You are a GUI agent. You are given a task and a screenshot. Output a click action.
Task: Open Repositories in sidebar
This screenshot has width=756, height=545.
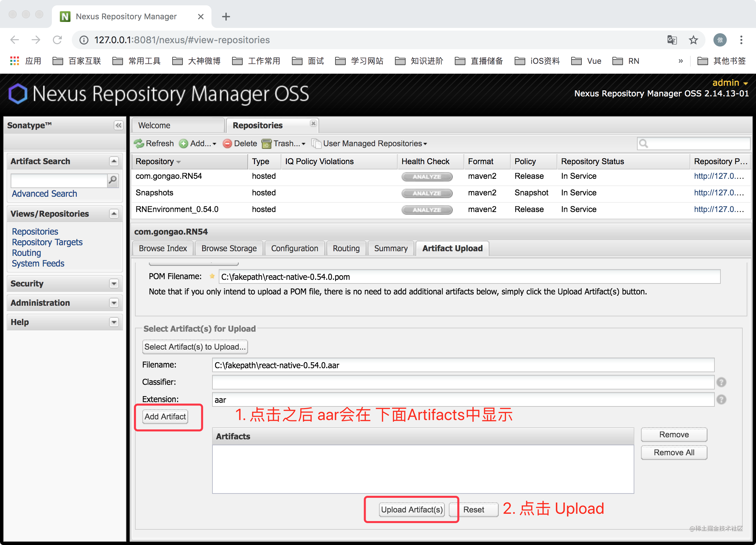(35, 232)
